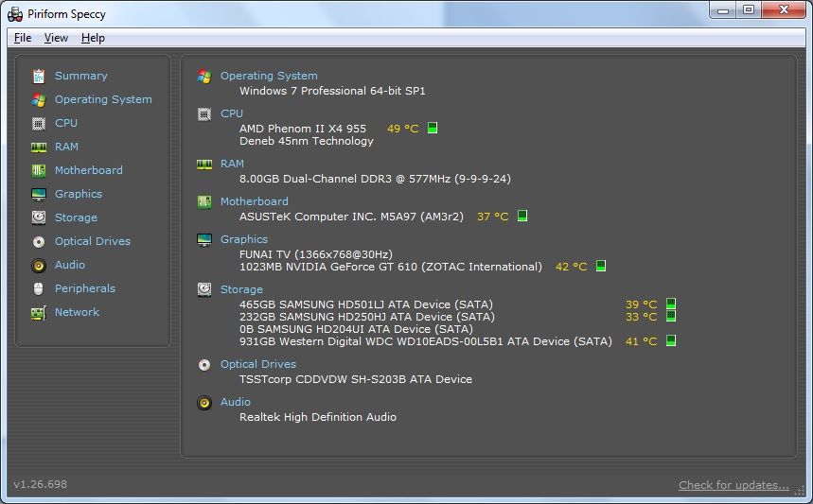Click the Storage drive icon in main panel
The height and width of the screenshot is (504, 813).
click(x=204, y=289)
